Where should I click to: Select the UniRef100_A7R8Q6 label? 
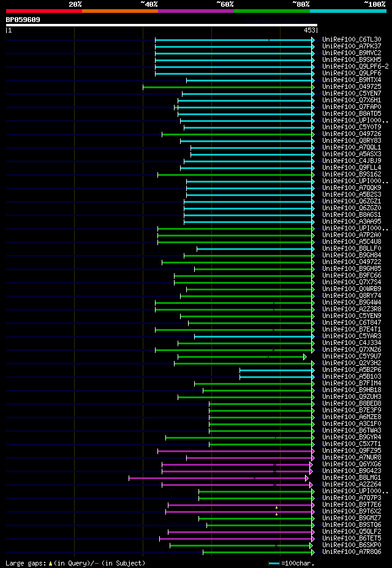[x=352, y=552]
